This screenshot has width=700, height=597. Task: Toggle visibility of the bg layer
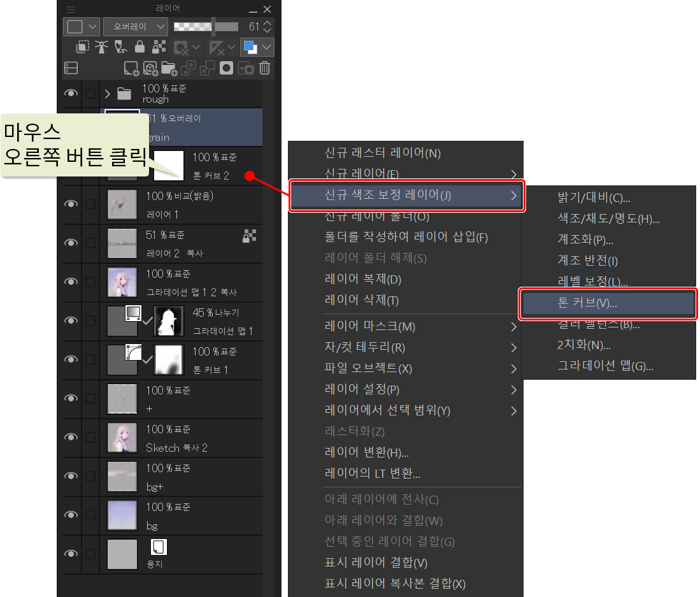click(x=71, y=515)
